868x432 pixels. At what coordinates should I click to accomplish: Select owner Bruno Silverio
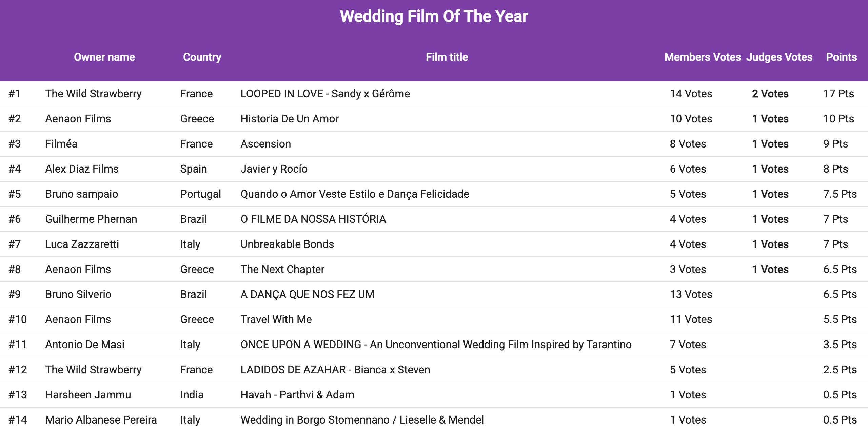coord(78,294)
